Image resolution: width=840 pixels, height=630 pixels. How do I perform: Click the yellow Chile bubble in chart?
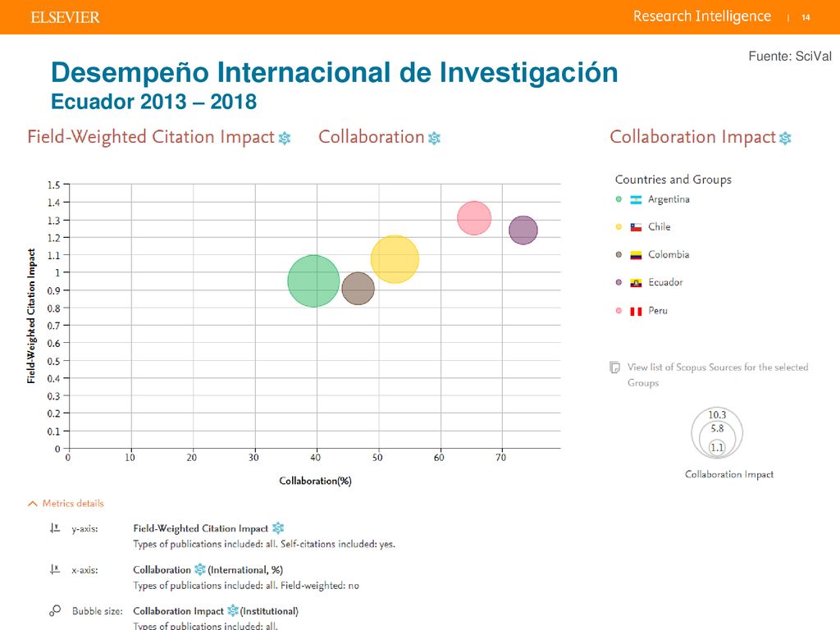[395, 259]
